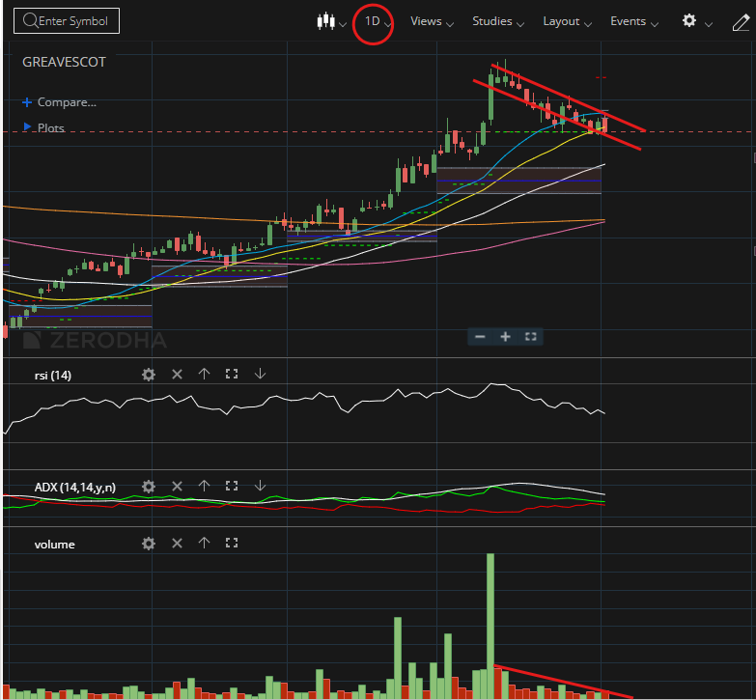756x700 pixels.
Task: Move the rsi (14) panel down
Action: [x=260, y=374]
